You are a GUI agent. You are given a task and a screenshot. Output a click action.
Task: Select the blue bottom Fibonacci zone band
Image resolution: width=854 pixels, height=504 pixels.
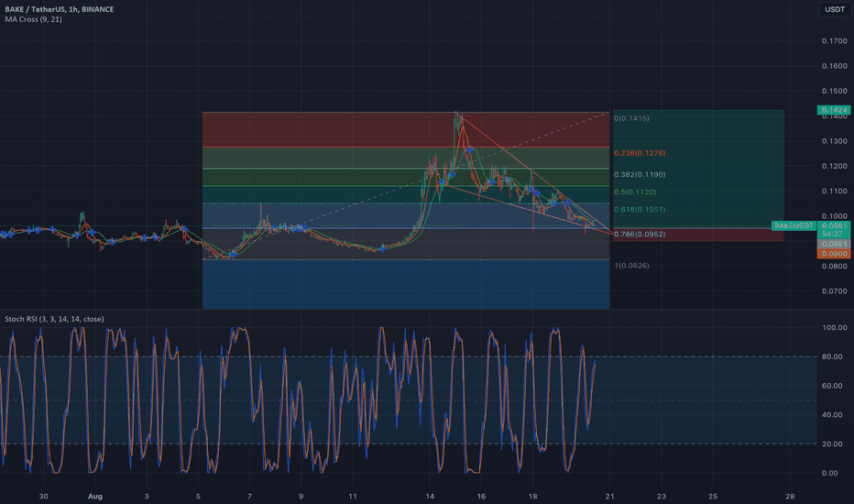(403, 284)
